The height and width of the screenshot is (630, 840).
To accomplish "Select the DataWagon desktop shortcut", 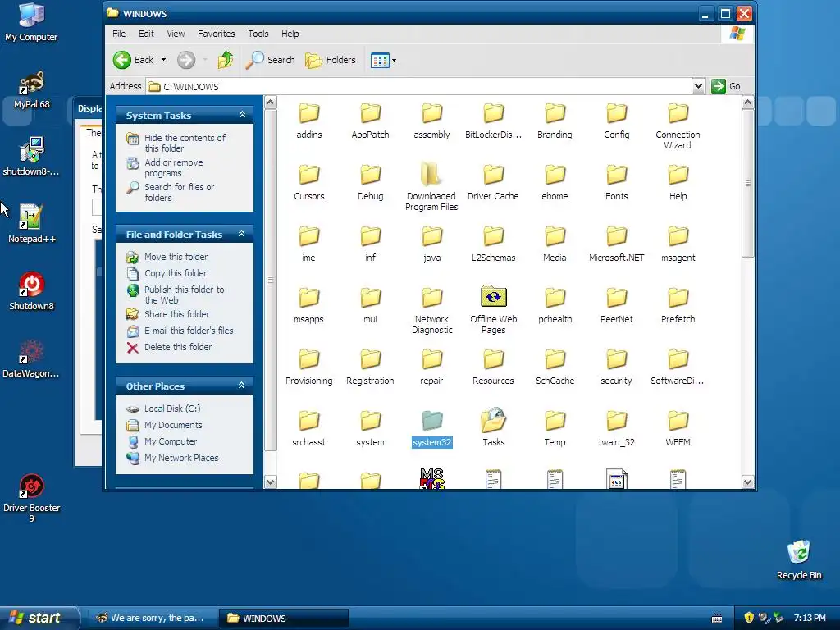I will [31, 359].
